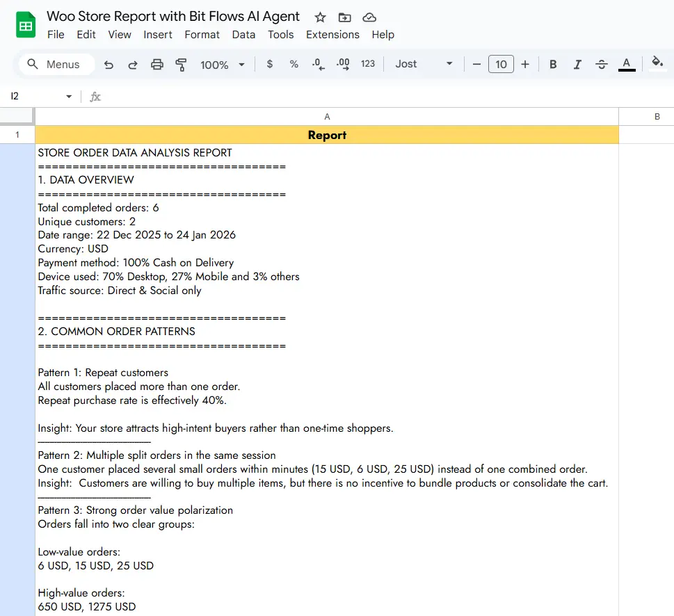Image resolution: width=674 pixels, height=616 pixels.
Task: Star this spreadsheet document
Action: (320, 17)
